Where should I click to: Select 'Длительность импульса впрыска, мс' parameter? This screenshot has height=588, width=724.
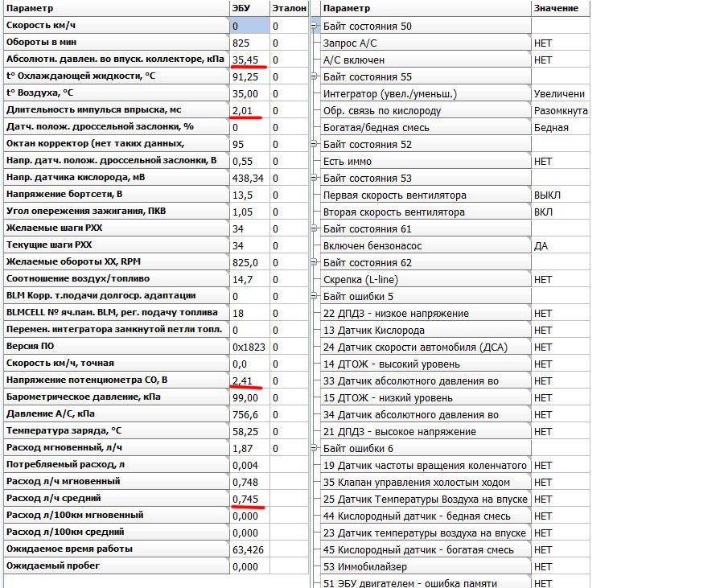coord(117,110)
